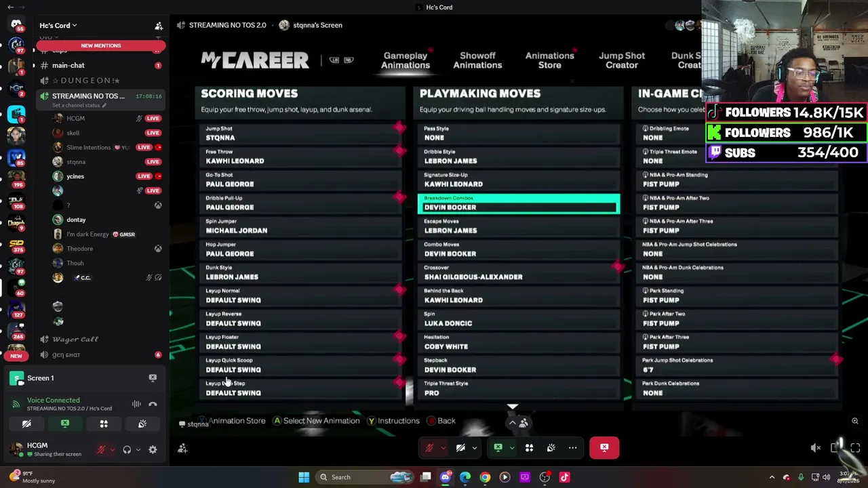Screen dimensions: 868x488
Task: Select Theodore in voice member list
Action: tap(80, 249)
